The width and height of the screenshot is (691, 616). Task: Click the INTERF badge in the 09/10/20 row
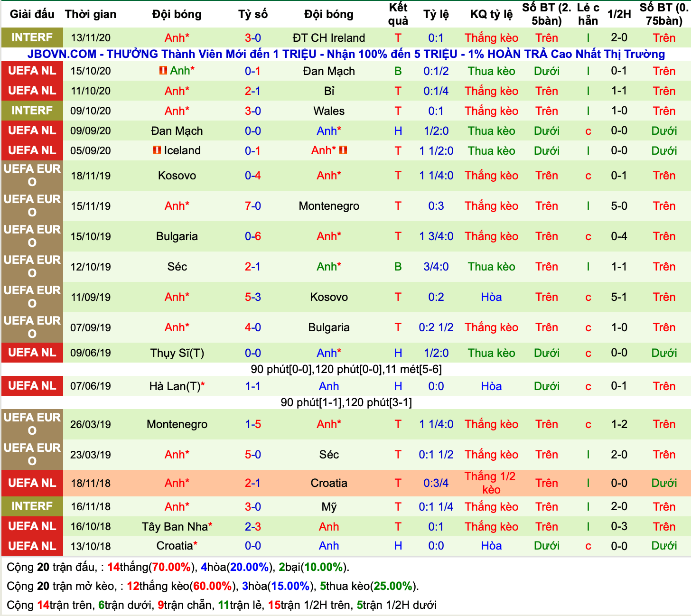(x=32, y=111)
